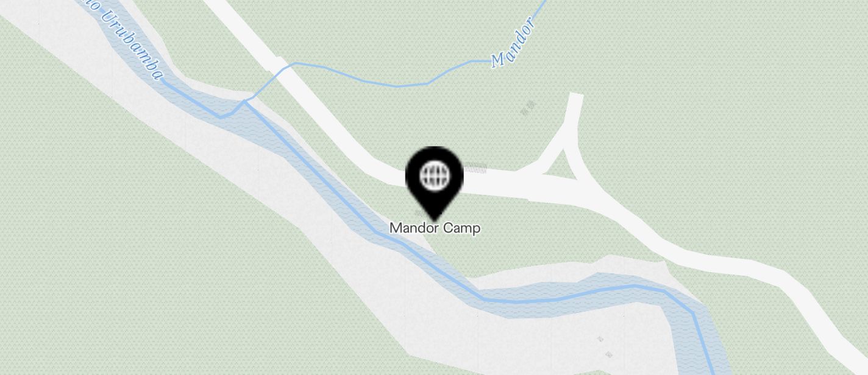The width and height of the screenshot is (868, 375).
Task: Open the Mandor Camp place label
Action: pyautogui.click(x=435, y=228)
